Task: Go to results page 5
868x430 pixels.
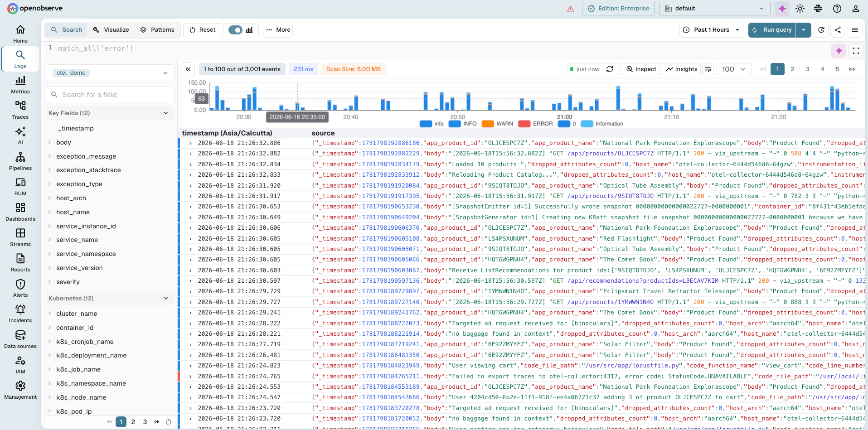Action: click(837, 69)
